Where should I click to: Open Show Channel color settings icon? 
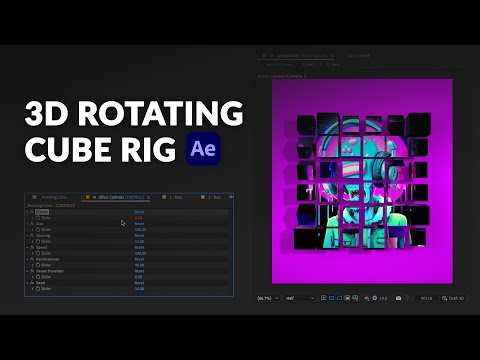[x=367, y=298]
